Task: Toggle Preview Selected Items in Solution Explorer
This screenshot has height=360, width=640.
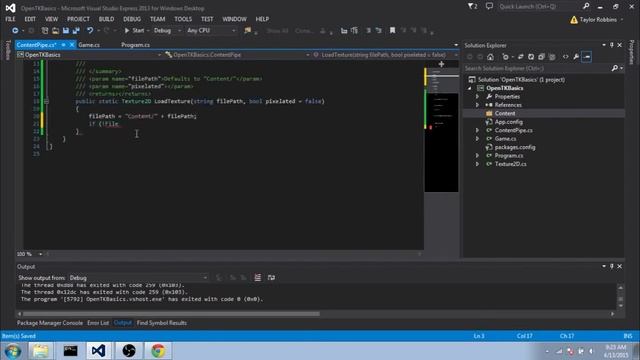Action: click(587, 57)
